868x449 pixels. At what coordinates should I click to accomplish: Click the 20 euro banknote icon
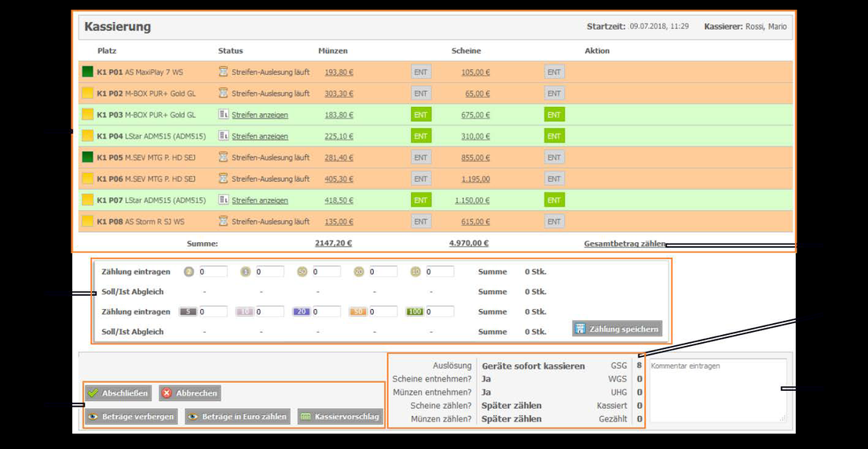click(x=301, y=312)
